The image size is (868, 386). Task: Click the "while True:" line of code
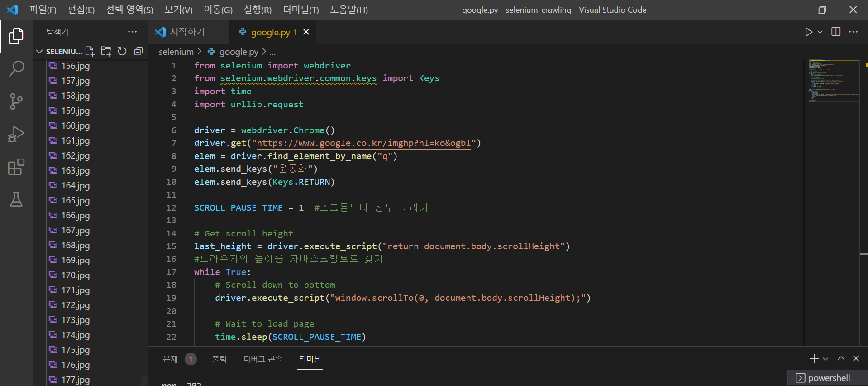222,272
